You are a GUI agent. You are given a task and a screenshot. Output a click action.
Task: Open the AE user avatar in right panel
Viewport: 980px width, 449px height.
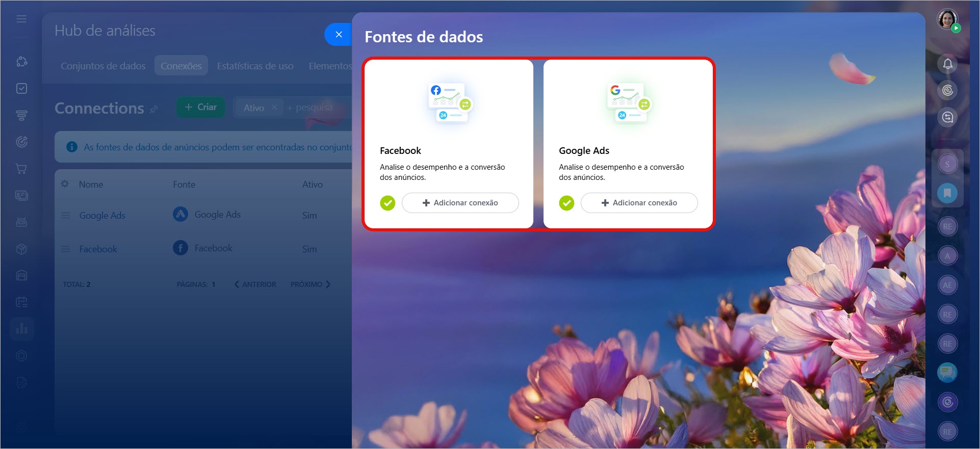947,285
